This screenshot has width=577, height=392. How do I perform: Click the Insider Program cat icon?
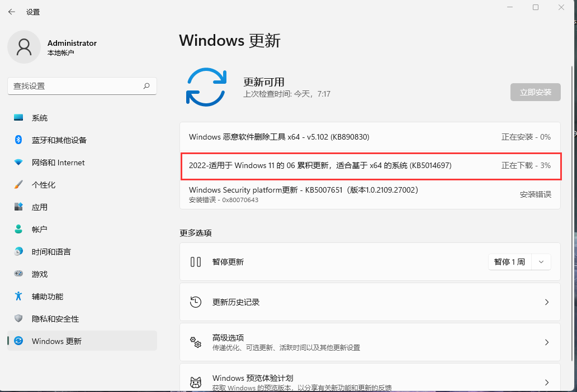[196, 383]
